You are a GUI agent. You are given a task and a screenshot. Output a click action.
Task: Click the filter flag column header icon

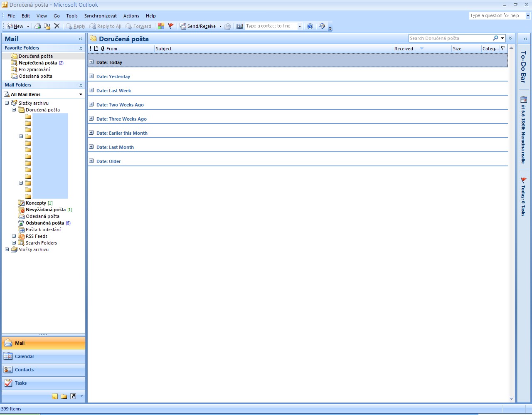point(503,49)
